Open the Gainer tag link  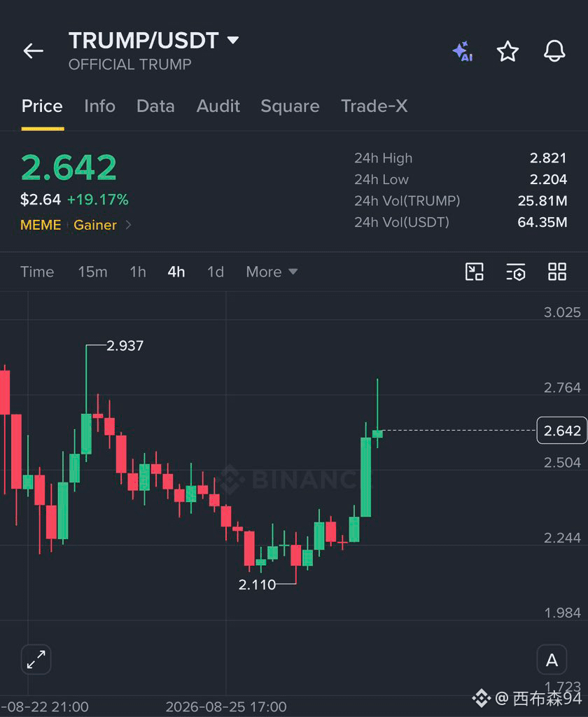[x=95, y=225]
